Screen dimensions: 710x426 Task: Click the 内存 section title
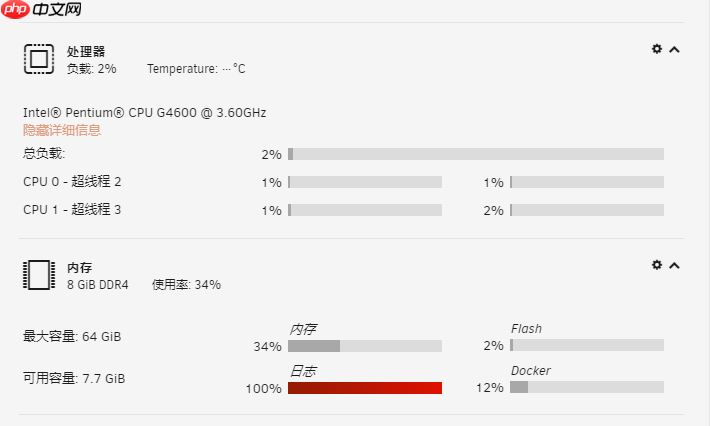pos(79,268)
